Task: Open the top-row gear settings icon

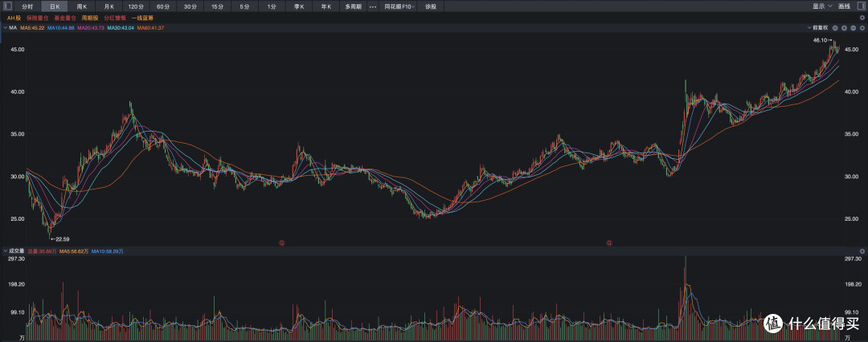Action: [862, 18]
